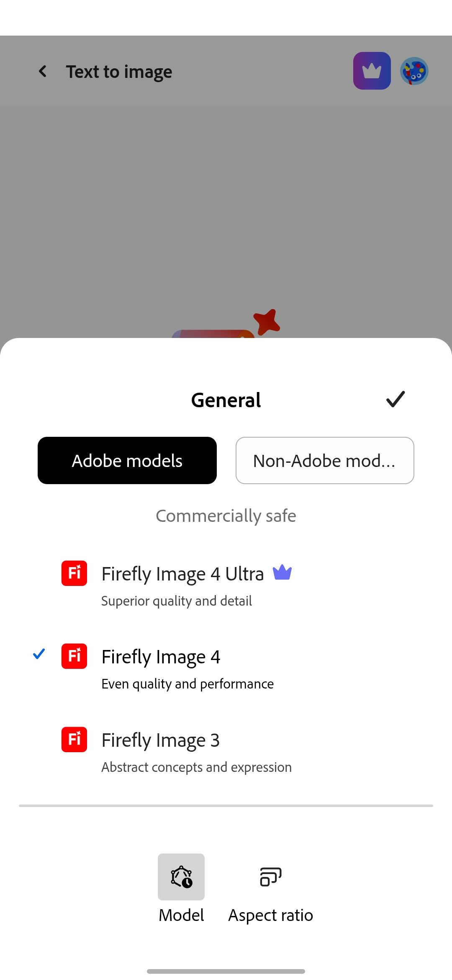Tap the Firefly Image 4 Ultra logo icon
Viewport: 452px width, 980px height.
(74, 573)
